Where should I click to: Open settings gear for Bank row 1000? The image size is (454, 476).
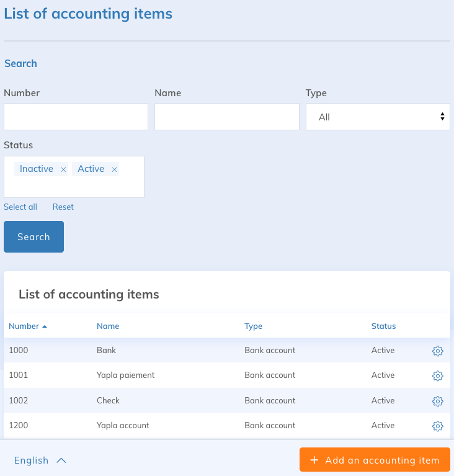pyautogui.click(x=437, y=351)
